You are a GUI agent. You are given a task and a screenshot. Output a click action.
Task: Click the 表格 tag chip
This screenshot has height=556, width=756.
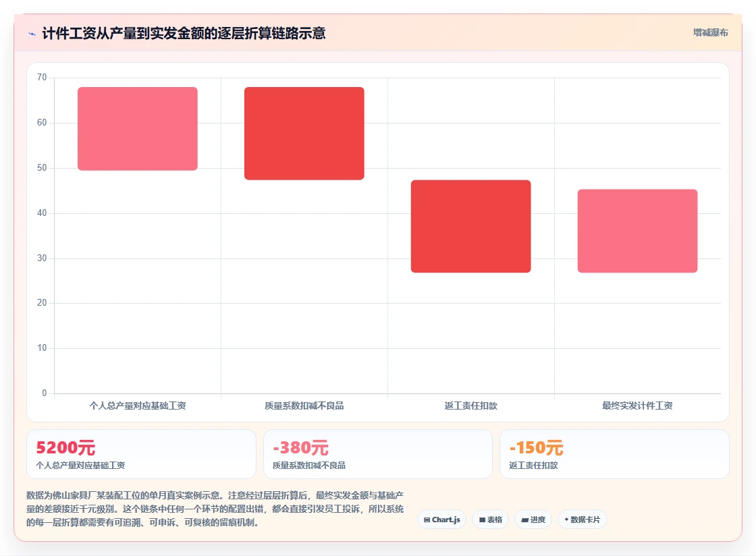[490, 520]
